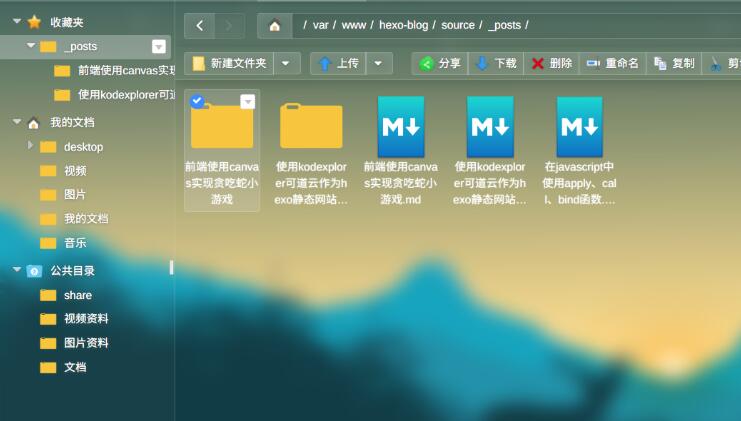
Task: Click the 下载 button
Action: tap(496, 63)
